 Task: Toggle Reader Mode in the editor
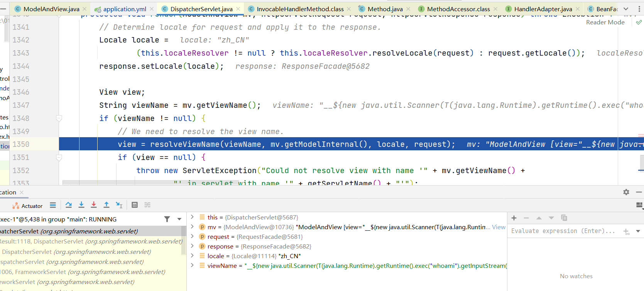[605, 22]
